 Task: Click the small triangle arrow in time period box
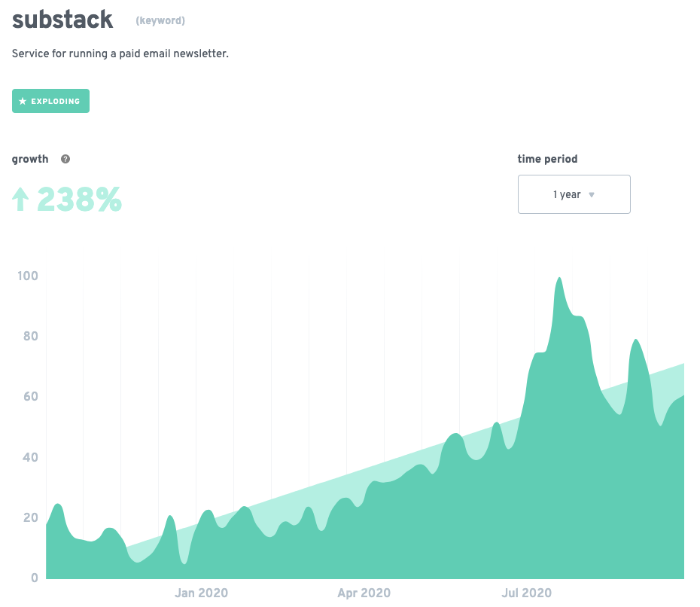pyautogui.click(x=592, y=194)
